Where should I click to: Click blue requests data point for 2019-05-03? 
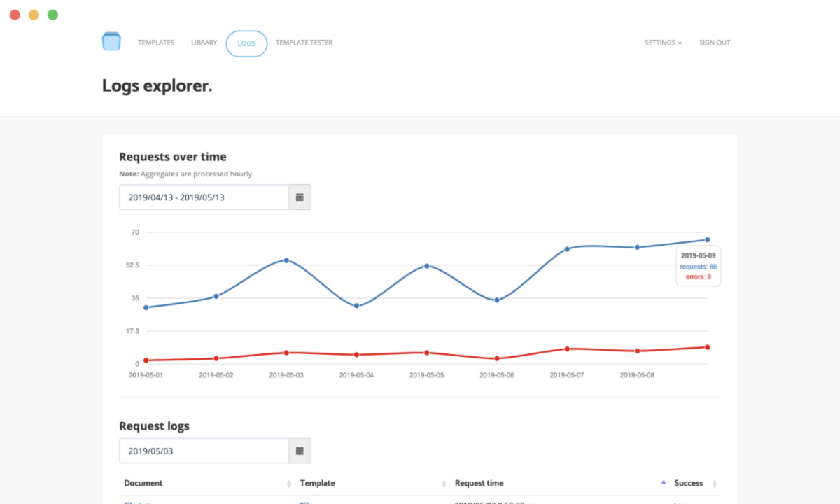point(286,260)
